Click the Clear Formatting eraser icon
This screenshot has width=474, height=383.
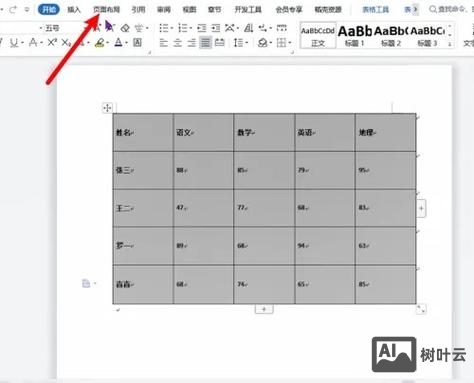[125, 28]
